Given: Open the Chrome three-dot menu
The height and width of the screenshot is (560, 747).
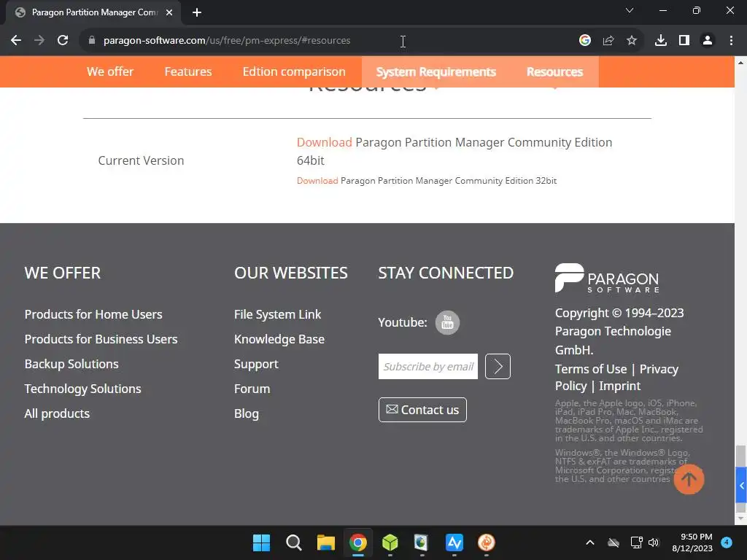Looking at the screenshot, I should point(731,41).
